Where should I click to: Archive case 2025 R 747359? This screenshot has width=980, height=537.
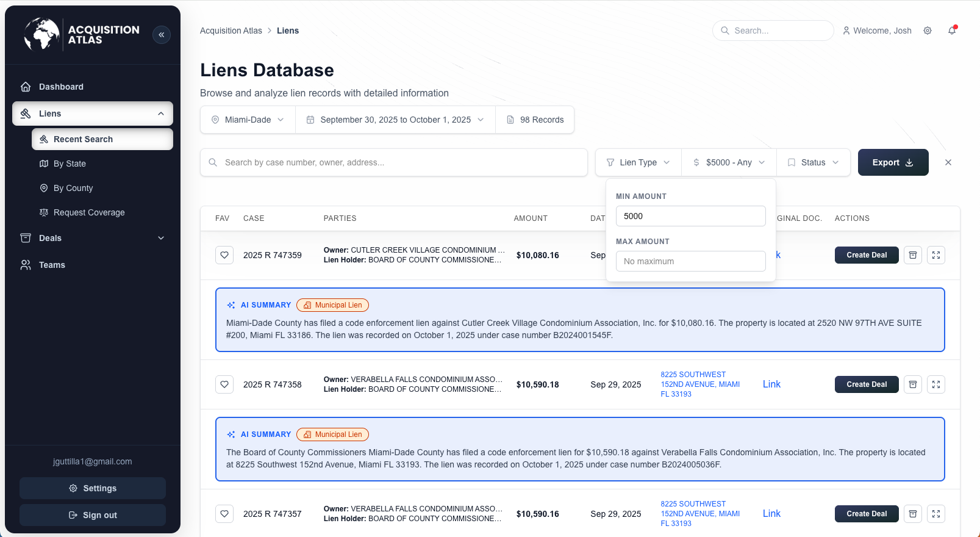click(913, 255)
